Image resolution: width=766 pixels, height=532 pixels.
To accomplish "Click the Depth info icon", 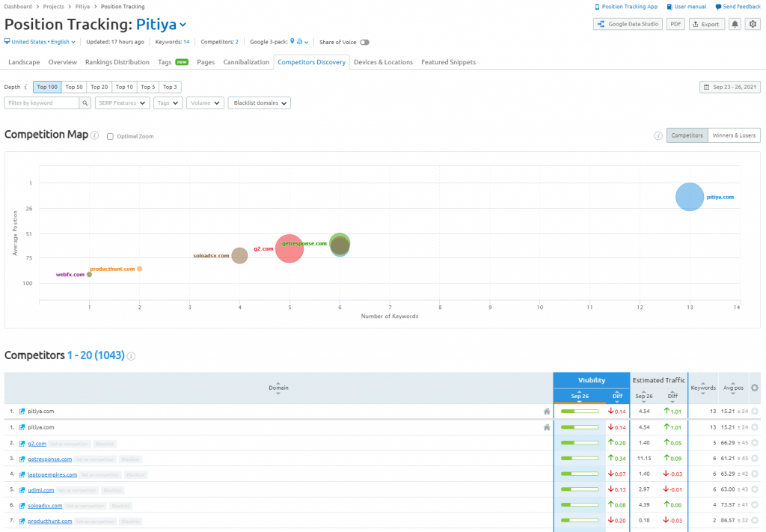I will 25,87.
